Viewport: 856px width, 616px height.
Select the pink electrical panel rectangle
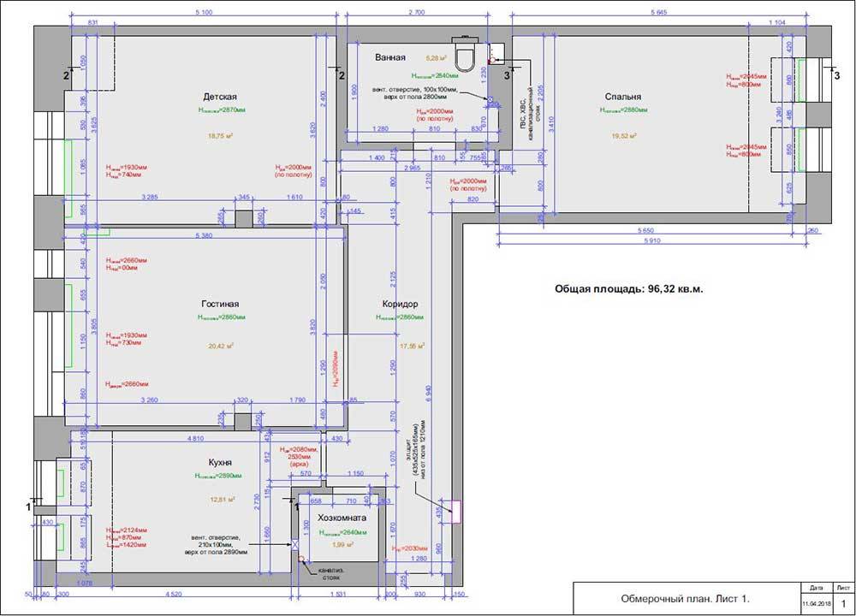pyautogui.click(x=455, y=512)
